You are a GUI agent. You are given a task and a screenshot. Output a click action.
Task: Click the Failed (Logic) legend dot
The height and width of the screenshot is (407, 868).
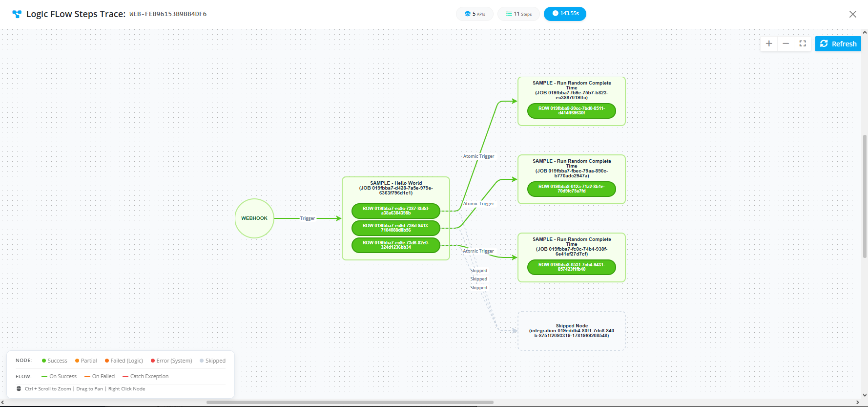click(107, 361)
